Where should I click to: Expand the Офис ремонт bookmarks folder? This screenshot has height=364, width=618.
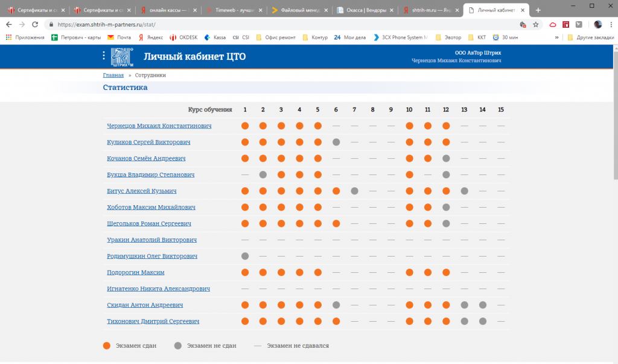276,37
